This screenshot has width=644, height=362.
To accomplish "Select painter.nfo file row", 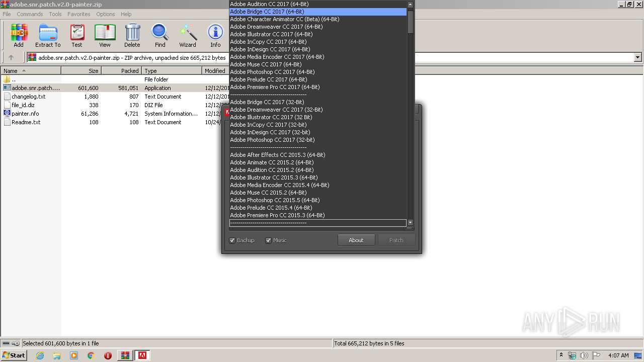I will pos(115,114).
